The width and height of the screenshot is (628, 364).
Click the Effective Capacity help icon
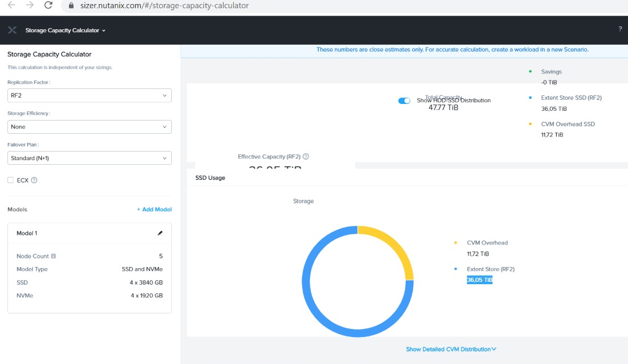click(306, 156)
